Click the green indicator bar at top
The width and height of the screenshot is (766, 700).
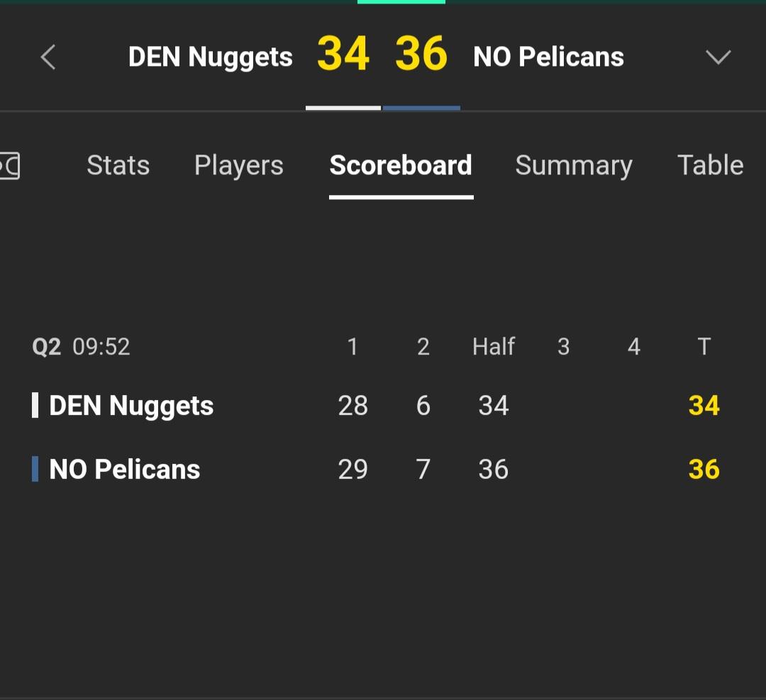401,2
